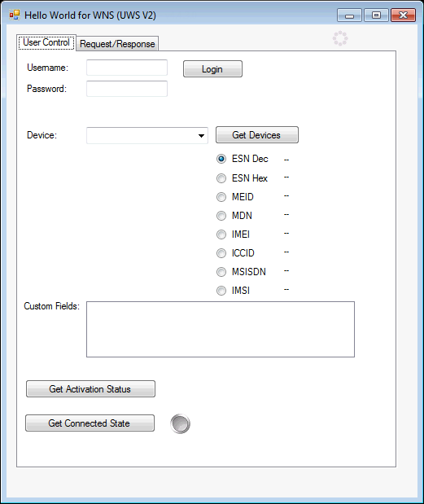Screen dimensions: 424x504
Task: Select the ESN Dec radio button
Action: tap(221, 159)
